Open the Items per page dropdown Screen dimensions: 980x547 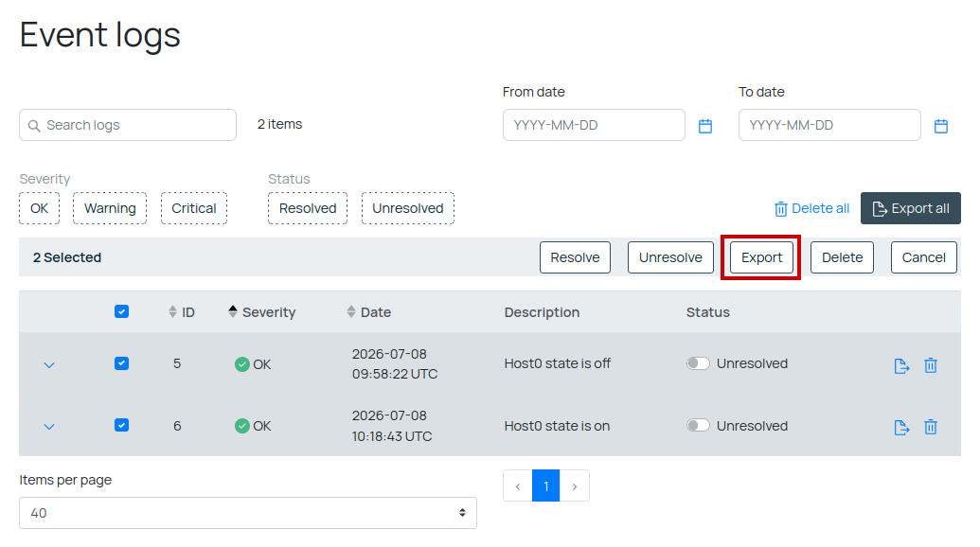(x=248, y=513)
